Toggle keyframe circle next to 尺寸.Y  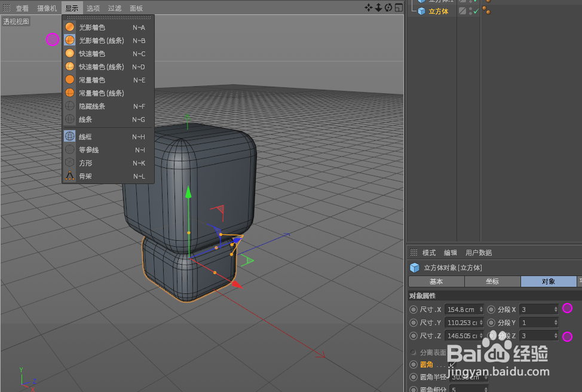click(413, 323)
